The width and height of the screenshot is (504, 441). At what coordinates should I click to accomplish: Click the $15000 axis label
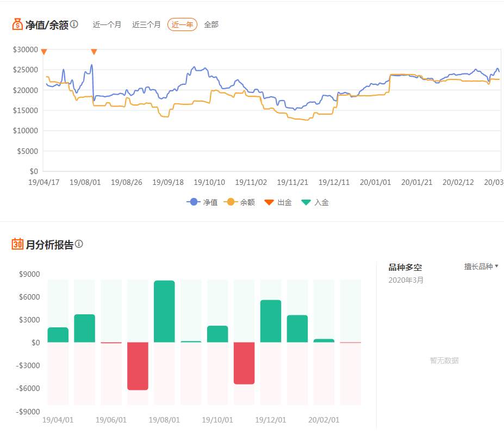click(x=26, y=110)
